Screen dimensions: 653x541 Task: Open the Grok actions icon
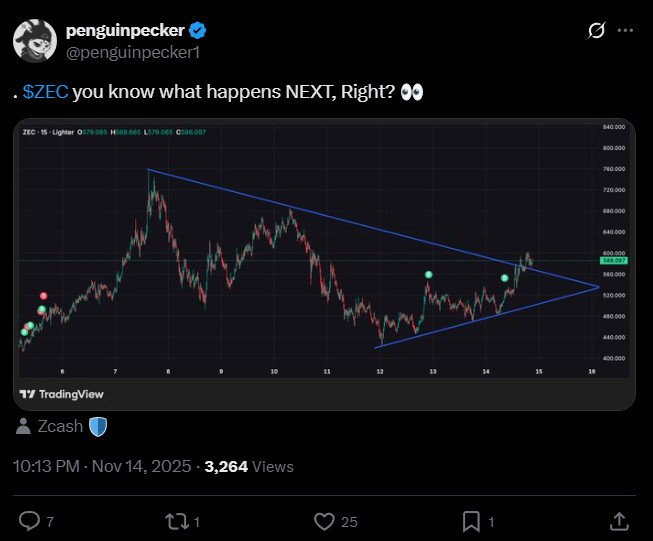[x=595, y=31]
